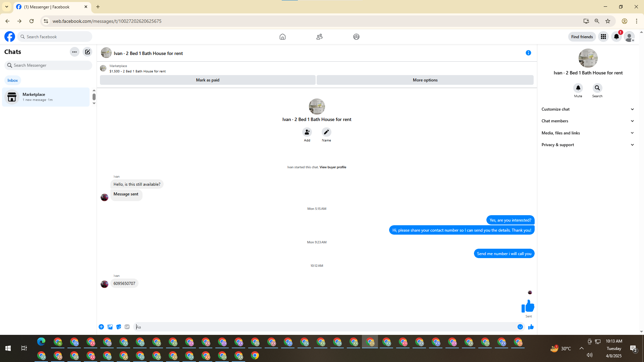Choose the emoji picker in message box
Viewport: 644px width, 362px height.
(520, 327)
